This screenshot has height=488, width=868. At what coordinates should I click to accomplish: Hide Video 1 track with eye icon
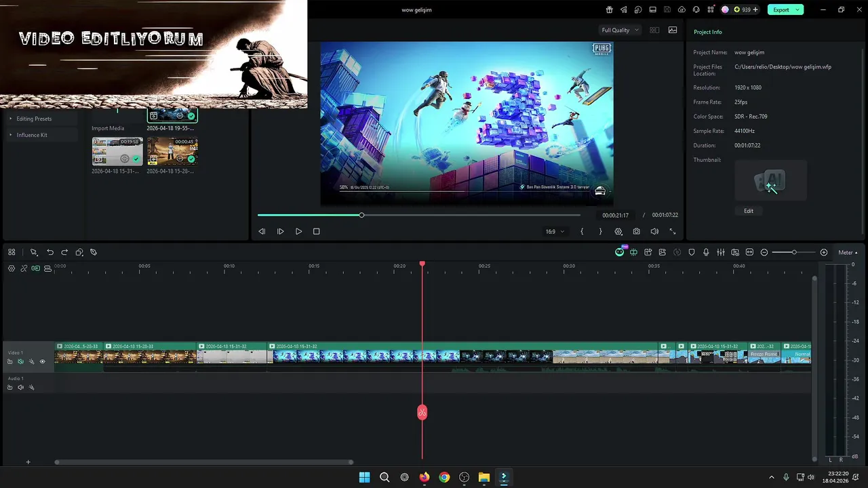(x=42, y=362)
